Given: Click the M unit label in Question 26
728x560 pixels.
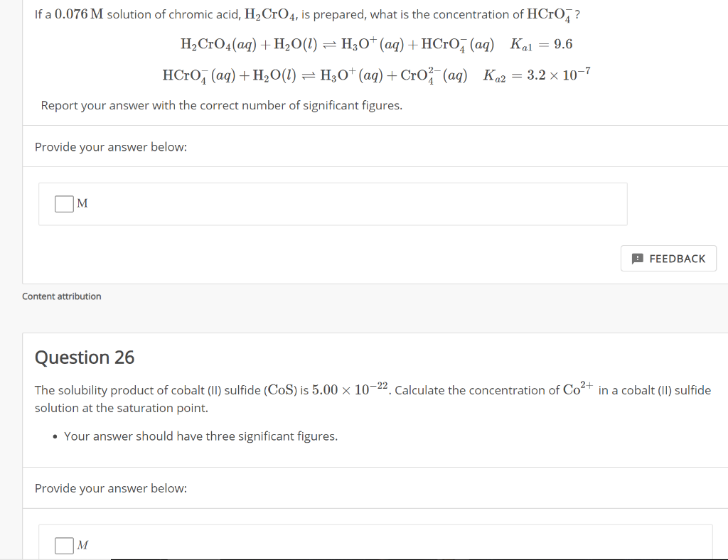Looking at the screenshot, I should 82,545.
